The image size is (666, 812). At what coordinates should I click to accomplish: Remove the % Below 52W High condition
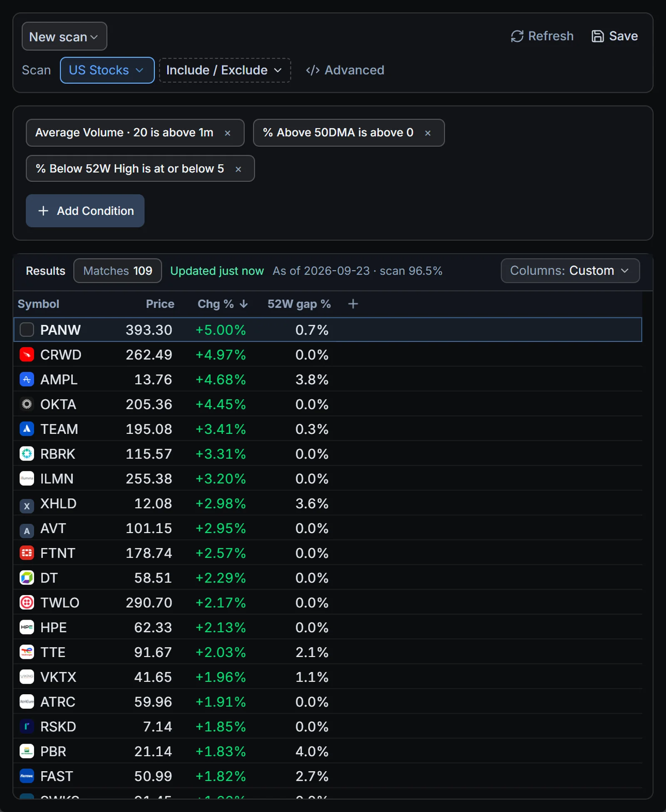tap(238, 169)
